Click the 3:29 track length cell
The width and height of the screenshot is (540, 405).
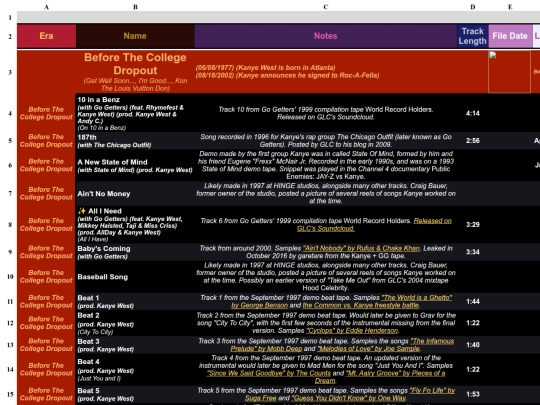(472, 225)
